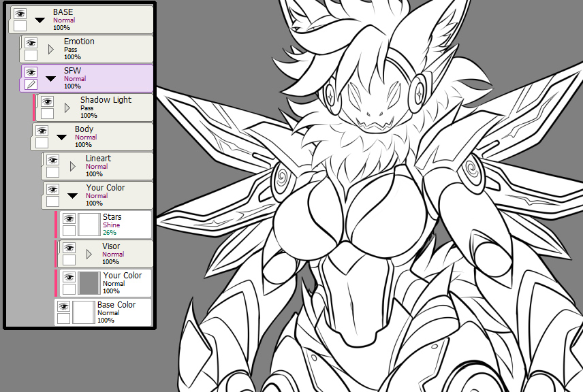The image size is (583, 392).
Task: Hide the Emotion layer group
Action: tap(31, 43)
